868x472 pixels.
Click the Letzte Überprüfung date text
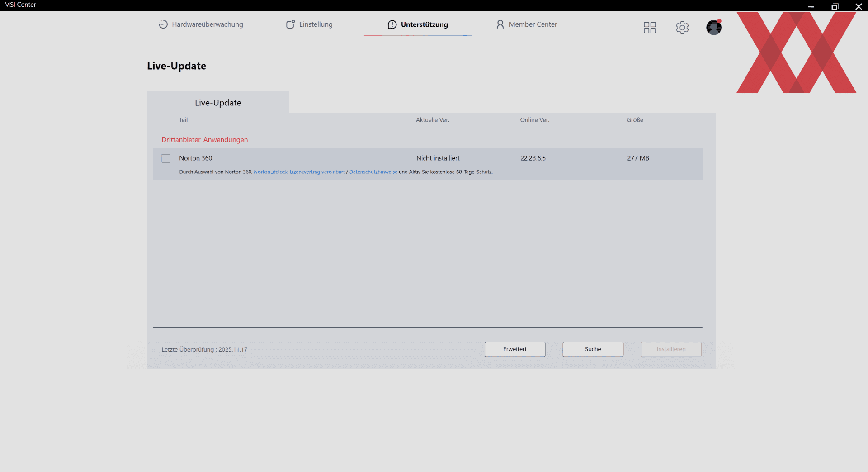(204, 349)
